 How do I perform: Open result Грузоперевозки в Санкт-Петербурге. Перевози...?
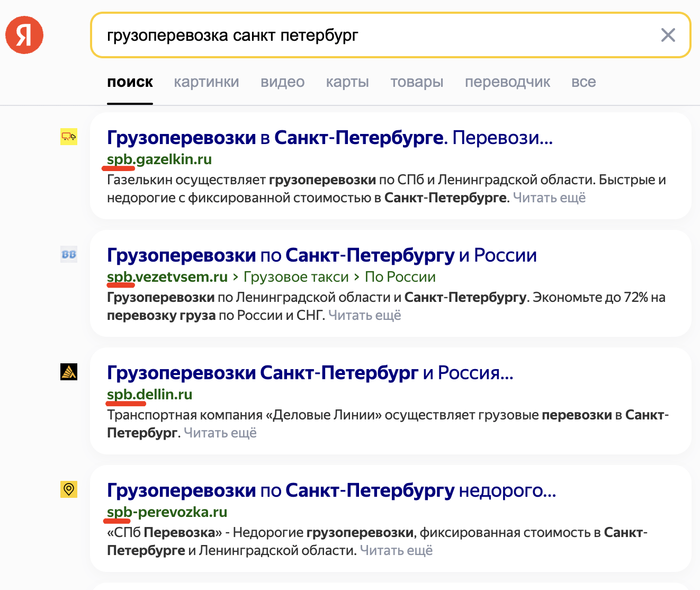pyautogui.click(x=330, y=138)
